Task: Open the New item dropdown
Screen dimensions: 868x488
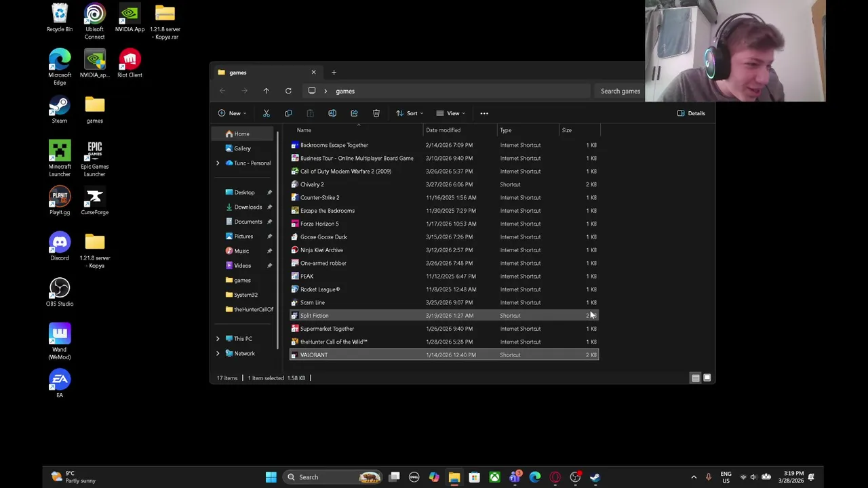Action: (233, 113)
